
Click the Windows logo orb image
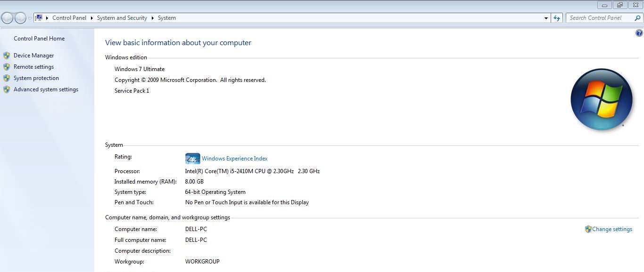pyautogui.click(x=601, y=99)
